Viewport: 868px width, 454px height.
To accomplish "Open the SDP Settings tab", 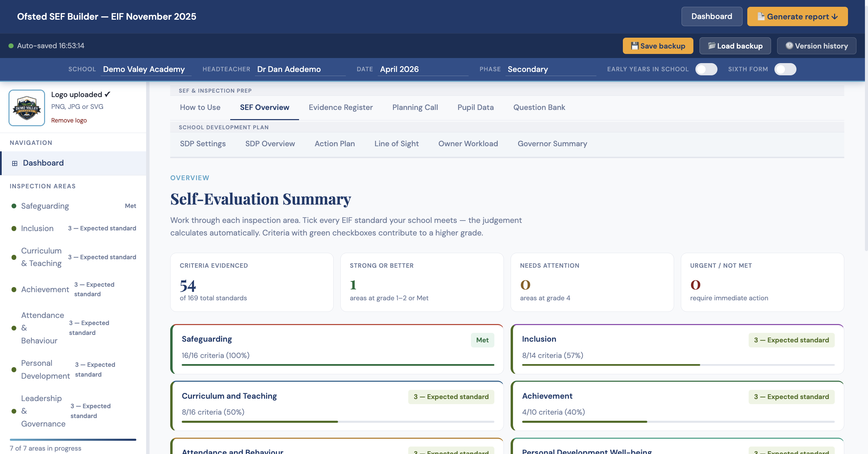I will click(x=203, y=144).
